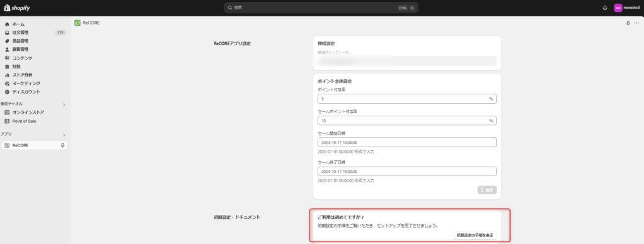This screenshot has width=644, height=244.
Task: Click the オンラインストア store icon
Action: (7, 113)
